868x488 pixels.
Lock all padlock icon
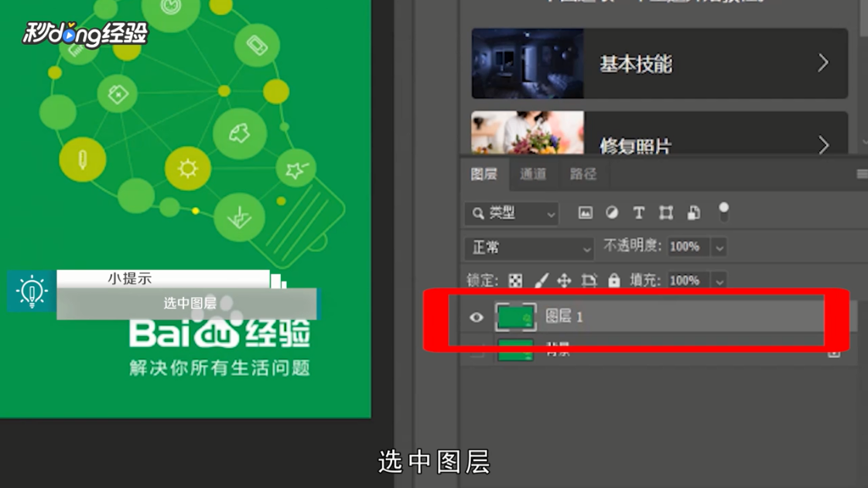point(614,281)
